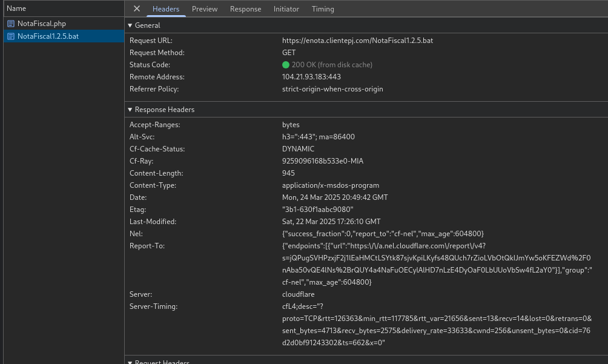Click the Report-To endpoints URL line
The width and height of the screenshot is (608, 364).
click(x=383, y=246)
